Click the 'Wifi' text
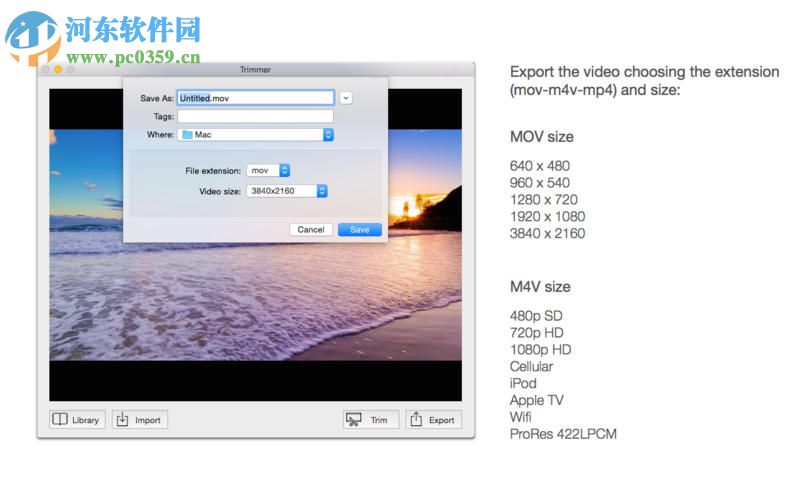 point(520,417)
